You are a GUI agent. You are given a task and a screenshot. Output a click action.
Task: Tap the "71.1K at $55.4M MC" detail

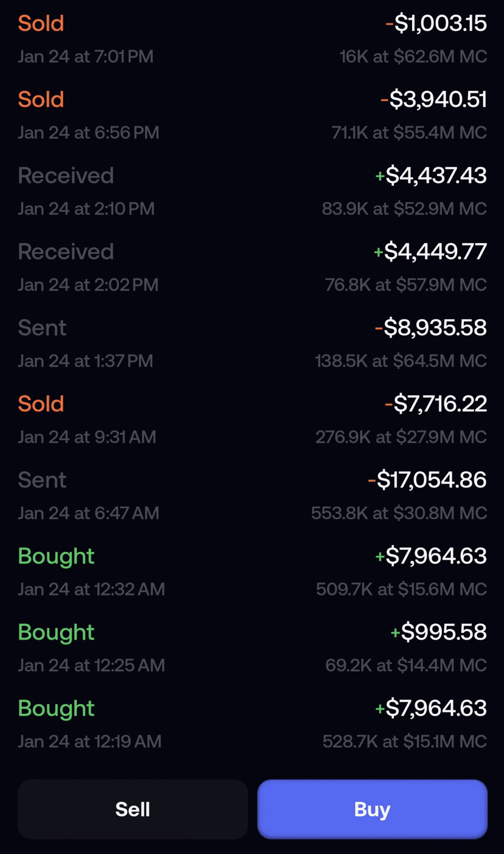(409, 133)
